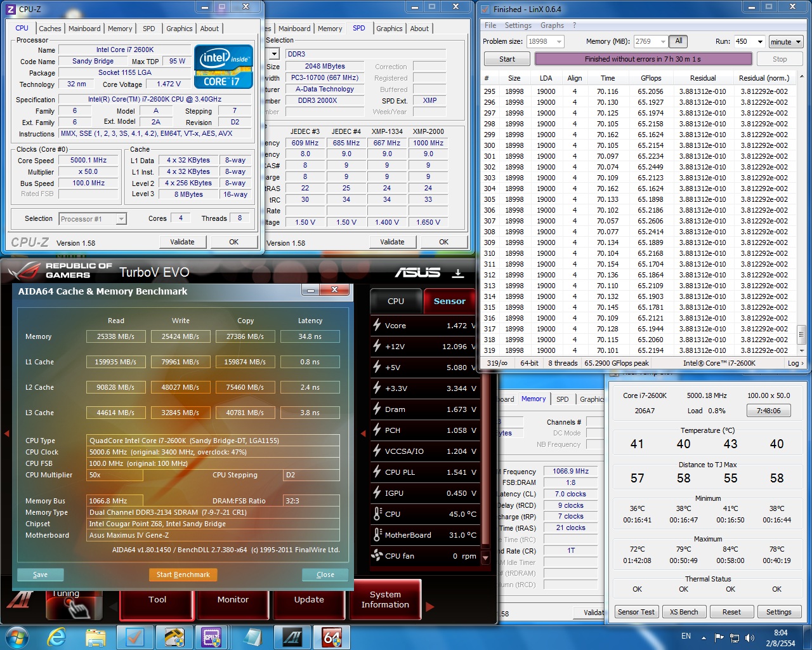Switch to the CPU tab in TurboV EVO
Viewport: 812px width, 650px height.
click(x=396, y=301)
